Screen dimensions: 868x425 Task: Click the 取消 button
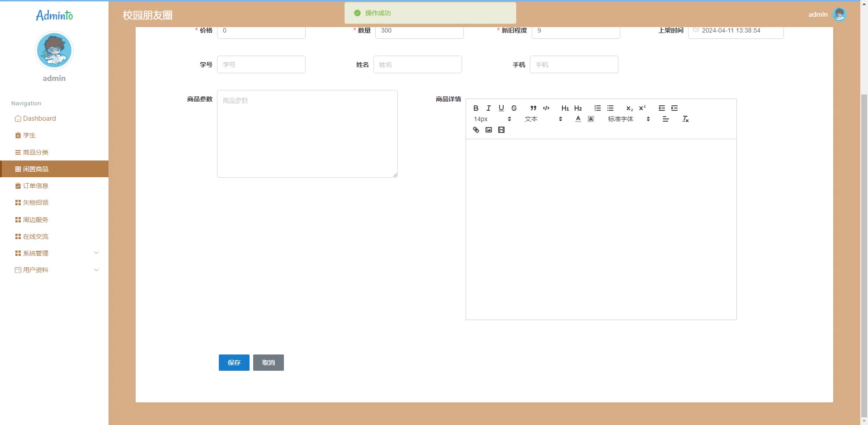click(x=269, y=363)
